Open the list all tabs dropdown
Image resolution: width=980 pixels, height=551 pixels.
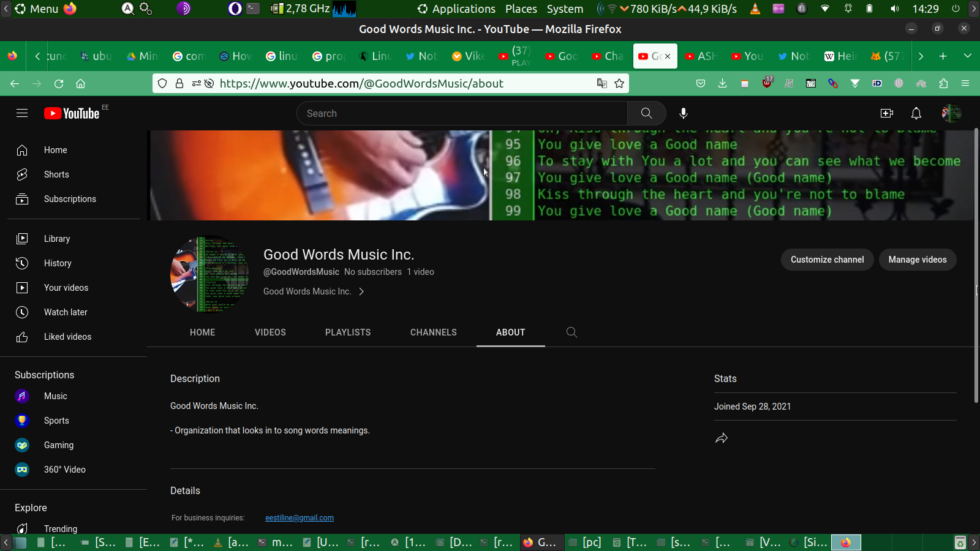click(x=968, y=56)
